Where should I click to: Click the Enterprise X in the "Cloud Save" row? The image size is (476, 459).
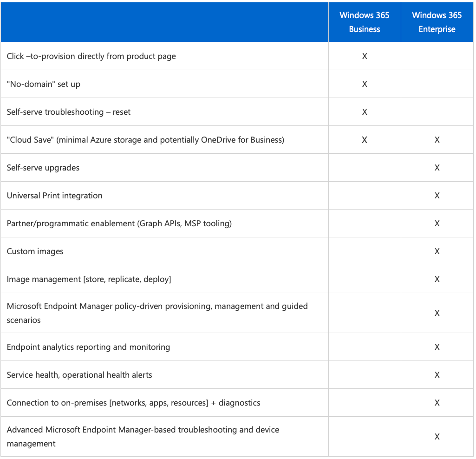pos(437,140)
